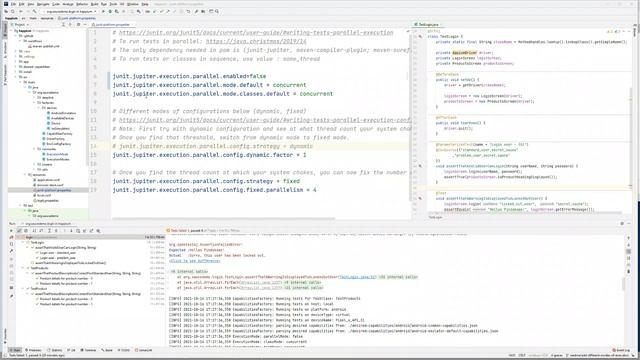Select junit-platform.properties in Project tree
The width and height of the screenshot is (640, 360).
[54, 190]
